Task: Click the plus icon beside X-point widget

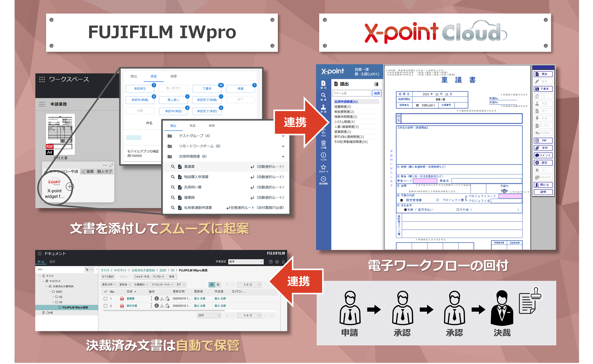Action: [70, 186]
